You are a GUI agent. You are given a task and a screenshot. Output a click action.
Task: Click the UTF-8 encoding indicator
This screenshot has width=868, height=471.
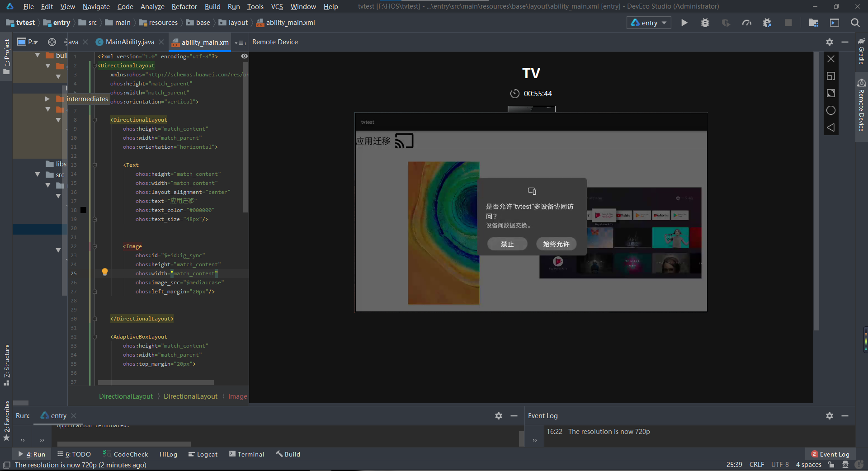(x=780, y=465)
